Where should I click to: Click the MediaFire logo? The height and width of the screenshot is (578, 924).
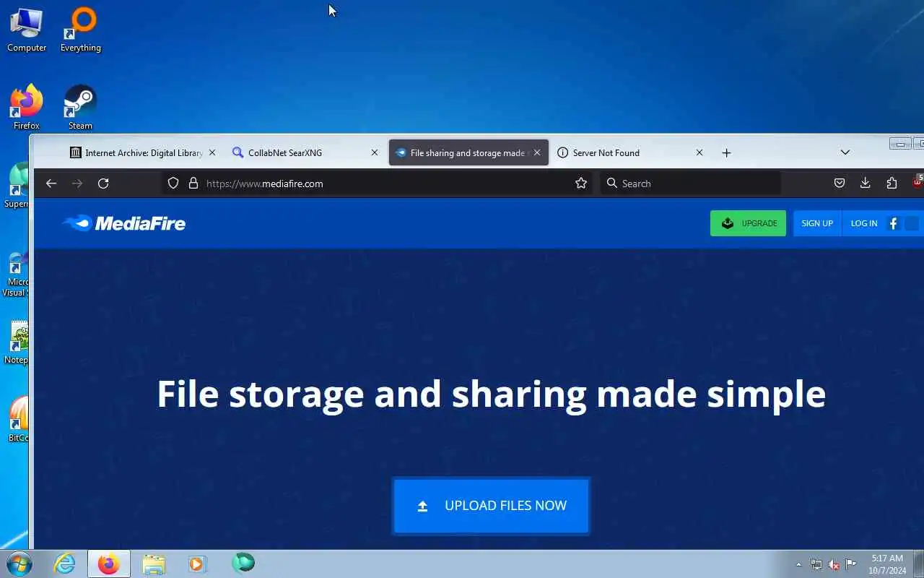tap(124, 223)
